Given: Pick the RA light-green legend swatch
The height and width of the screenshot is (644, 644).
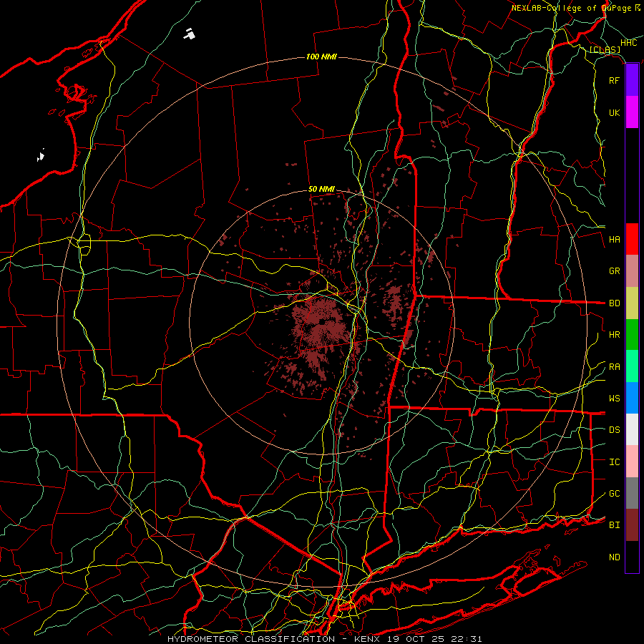Looking at the screenshot, I should click(632, 366).
